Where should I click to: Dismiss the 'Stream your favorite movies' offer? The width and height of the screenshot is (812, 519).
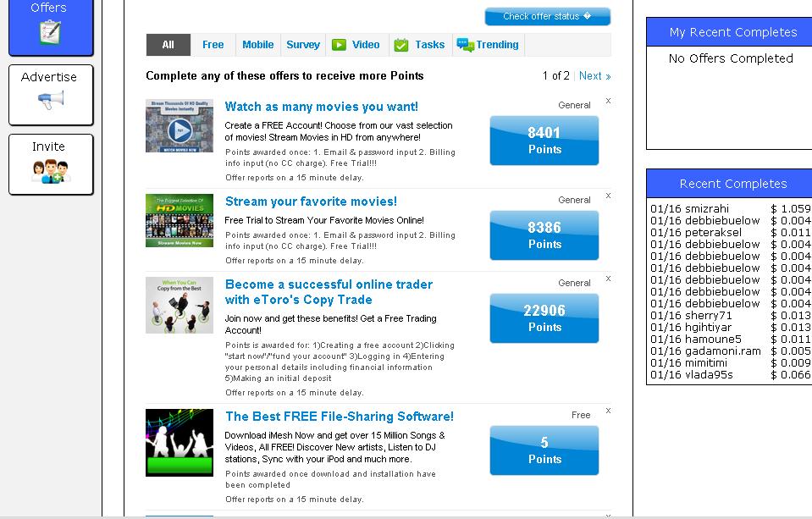[609, 196]
